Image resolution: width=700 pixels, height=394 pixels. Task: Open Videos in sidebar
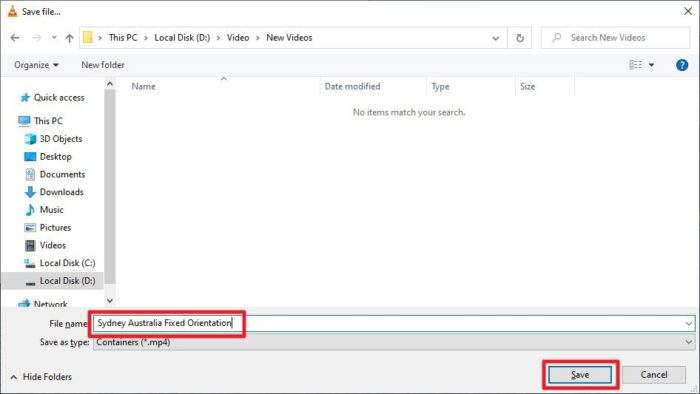click(x=45, y=245)
